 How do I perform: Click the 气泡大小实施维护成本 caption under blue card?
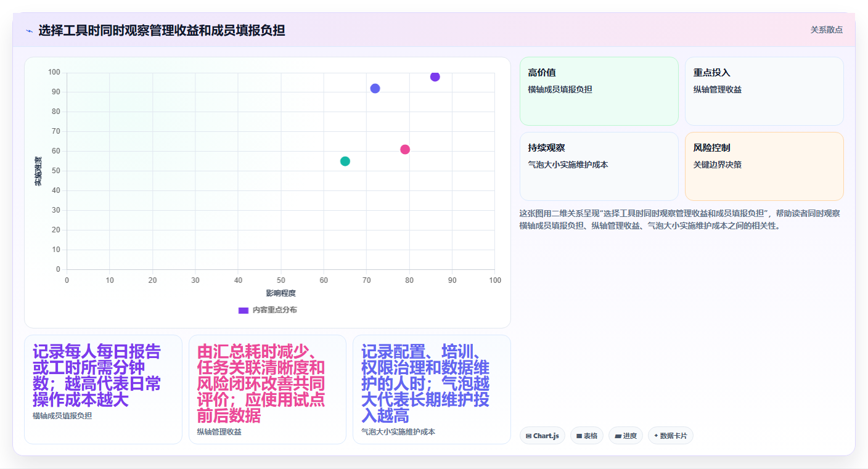pyautogui.click(x=398, y=432)
